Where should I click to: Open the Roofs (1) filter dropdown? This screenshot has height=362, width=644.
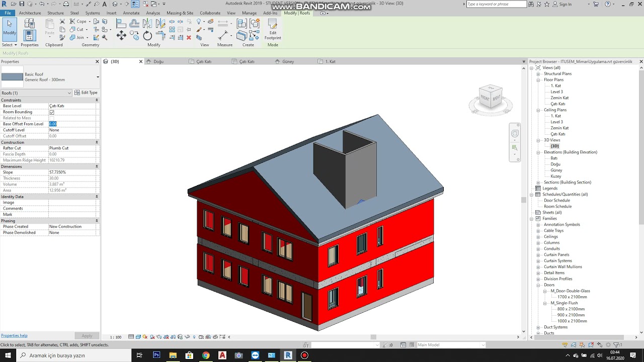[x=36, y=93]
